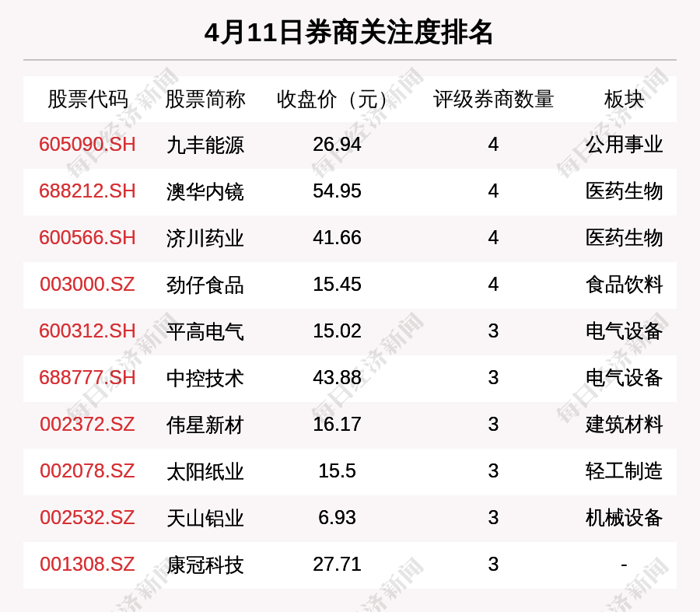Select closing price 15.02

click(337, 330)
